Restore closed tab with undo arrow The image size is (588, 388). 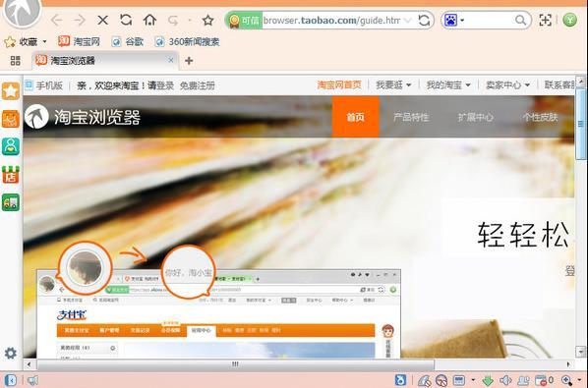[x=173, y=21]
